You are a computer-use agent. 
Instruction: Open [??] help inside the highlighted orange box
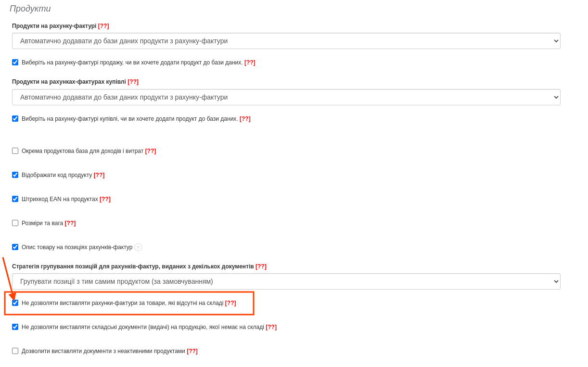click(x=230, y=303)
